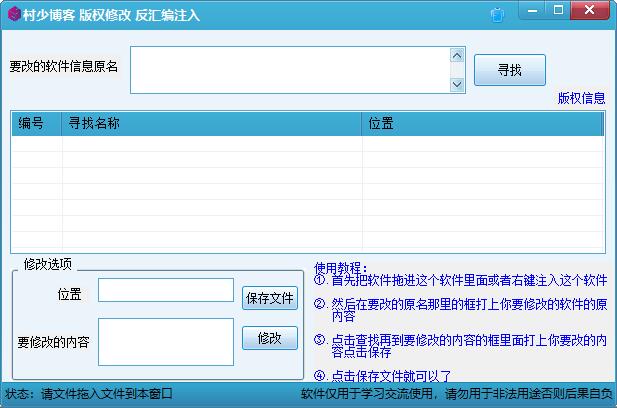Open the 版权信息 link
Screen dimensions: 617x408
click(x=581, y=98)
